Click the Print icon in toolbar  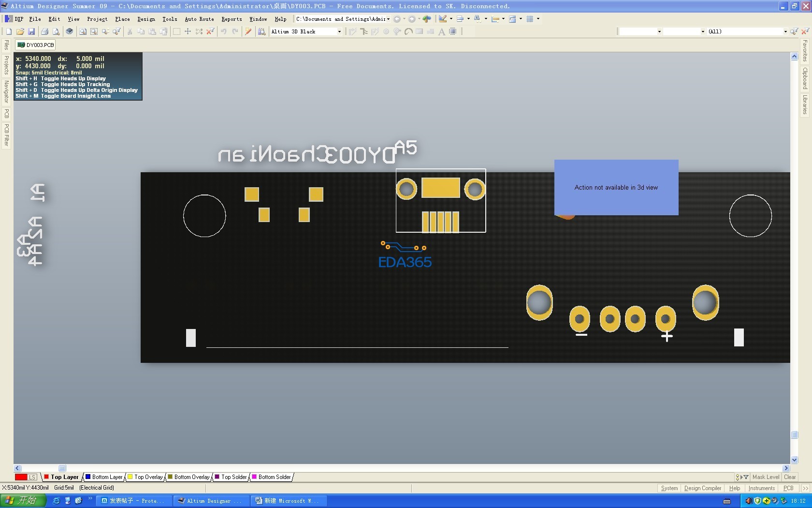point(44,31)
